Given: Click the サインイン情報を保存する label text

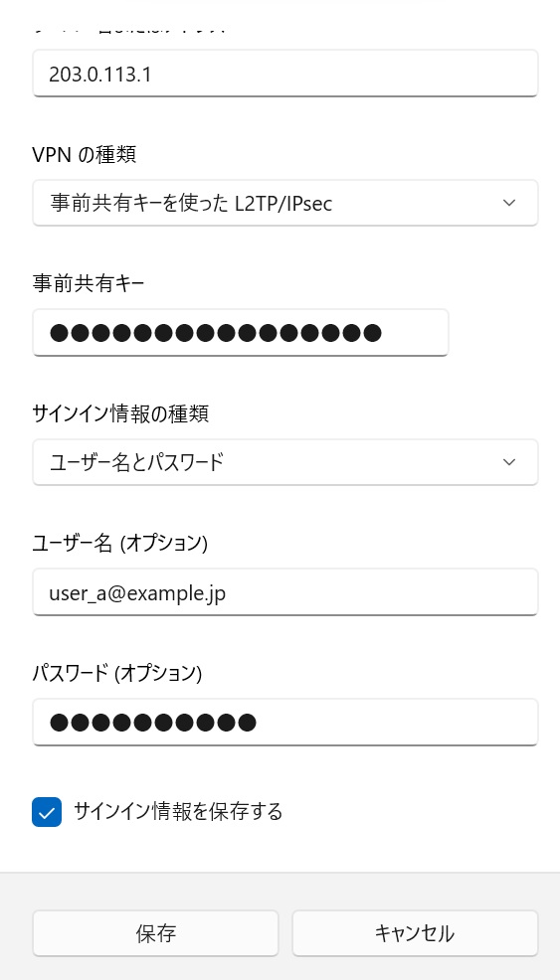Looking at the screenshot, I should [x=178, y=812].
